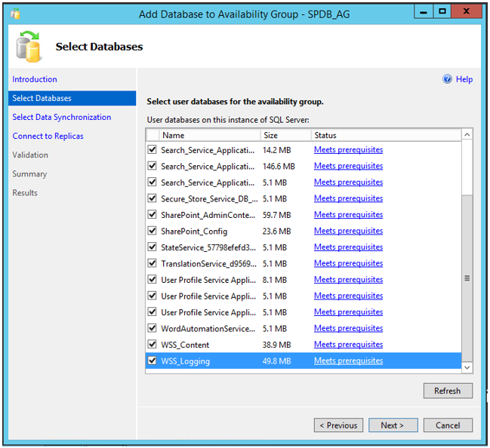Image resolution: width=490 pixels, height=448 pixels.
Task: Minimize the Add Database wizard window
Action: pyautogui.click(x=424, y=11)
